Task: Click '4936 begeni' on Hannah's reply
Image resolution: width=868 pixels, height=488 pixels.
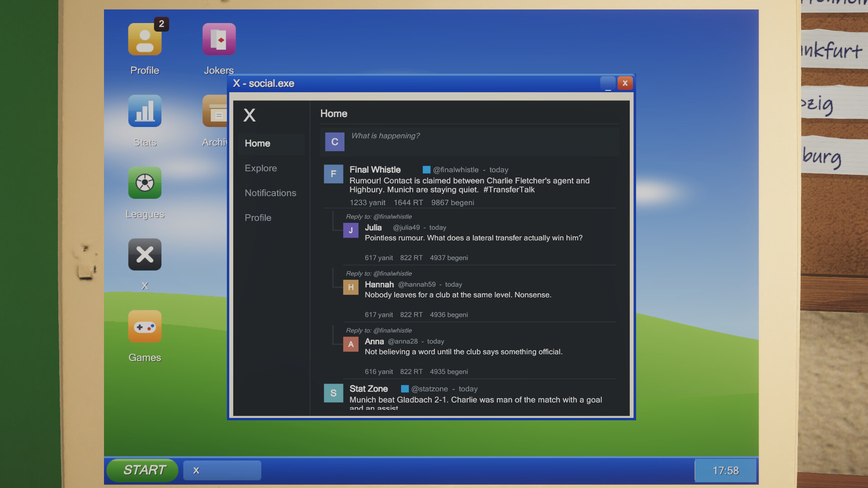Action: point(449,315)
